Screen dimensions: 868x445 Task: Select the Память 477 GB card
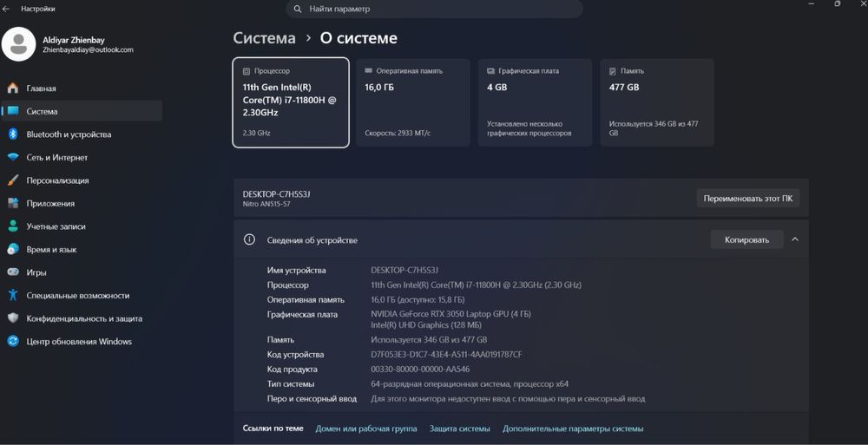pyautogui.click(x=657, y=102)
